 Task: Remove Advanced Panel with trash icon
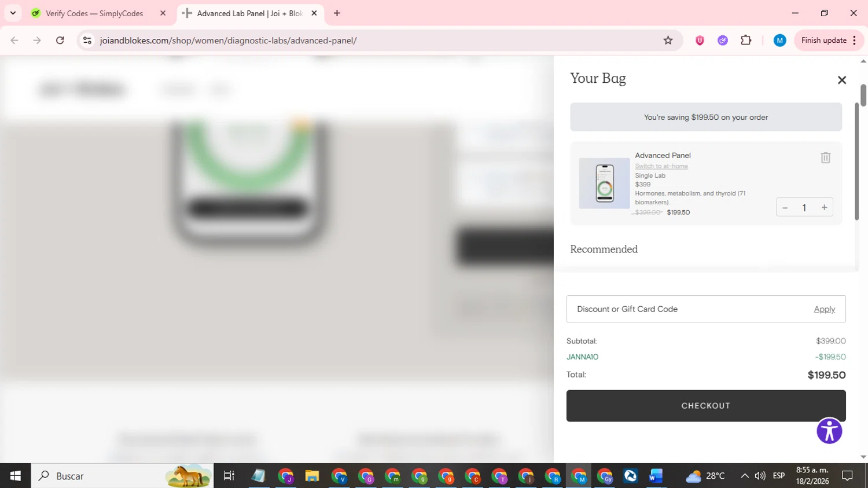click(826, 157)
